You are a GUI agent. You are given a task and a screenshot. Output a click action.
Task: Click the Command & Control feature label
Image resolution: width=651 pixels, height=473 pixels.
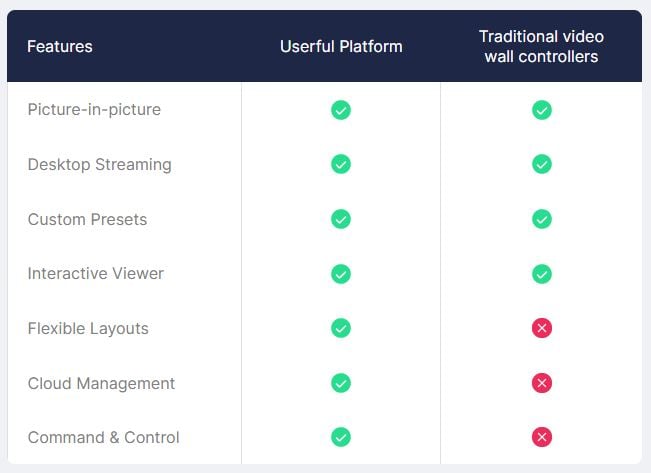click(x=104, y=437)
